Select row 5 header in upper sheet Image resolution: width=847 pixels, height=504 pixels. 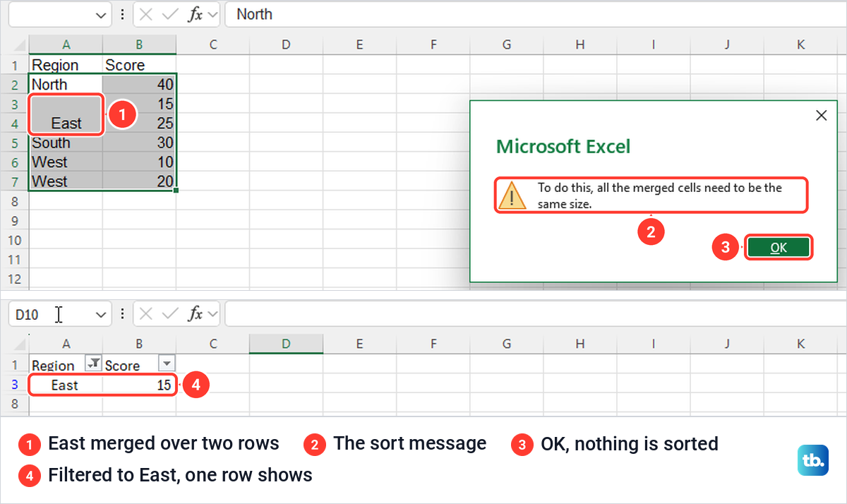pos(14,143)
